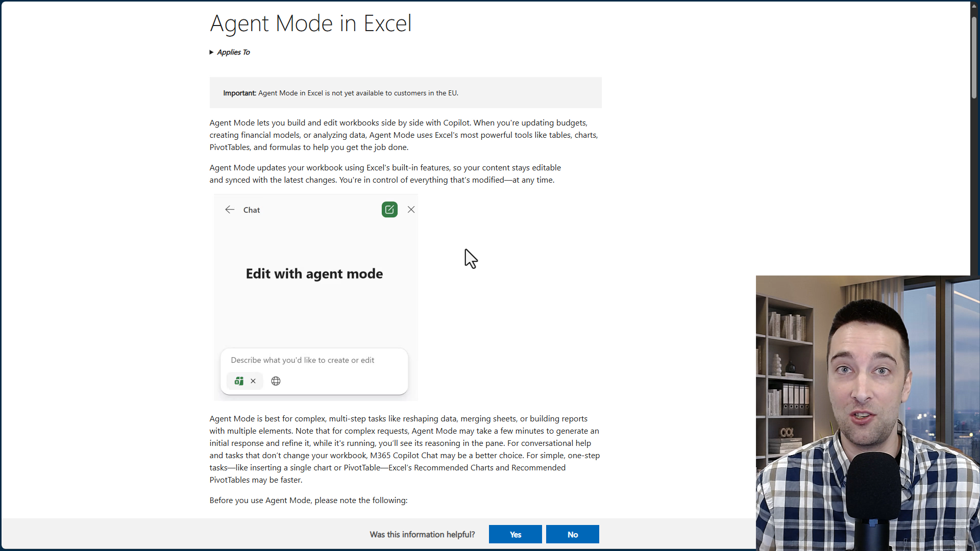
Task: Click the green new chat compose icon
Action: tap(389, 210)
